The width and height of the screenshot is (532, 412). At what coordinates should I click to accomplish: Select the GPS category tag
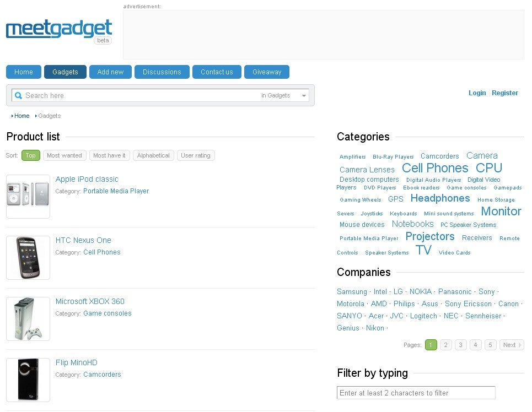coord(396,199)
